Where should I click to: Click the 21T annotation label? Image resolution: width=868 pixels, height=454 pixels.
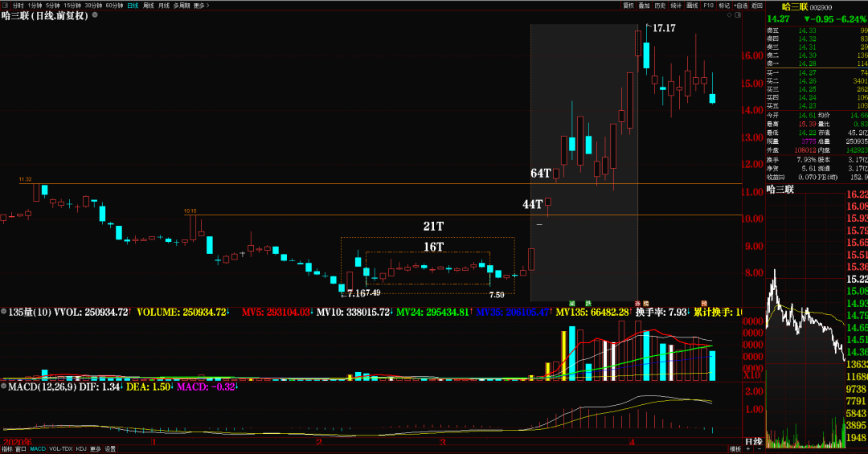[x=433, y=227]
